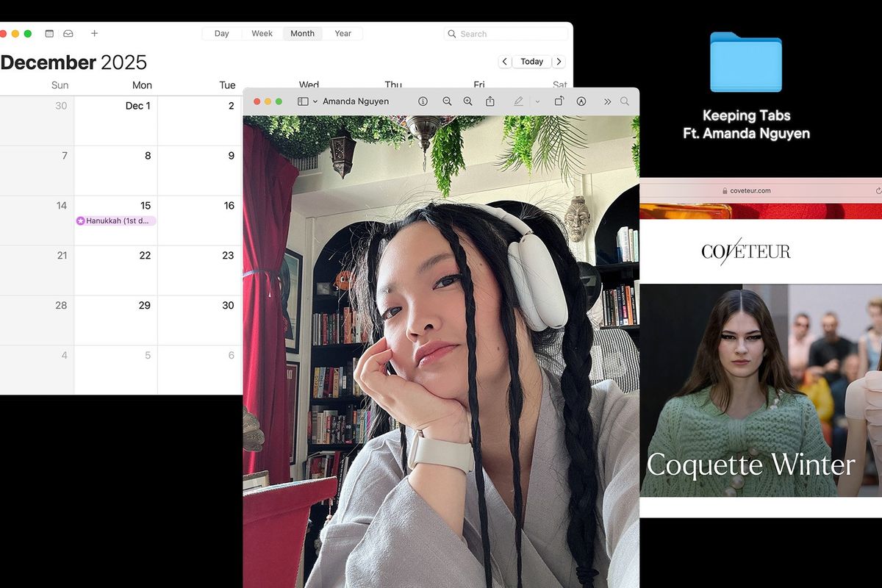The image size is (882, 588).
Task: Switch Calendar to Week view
Action: pyautogui.click(x=262, y=33)
